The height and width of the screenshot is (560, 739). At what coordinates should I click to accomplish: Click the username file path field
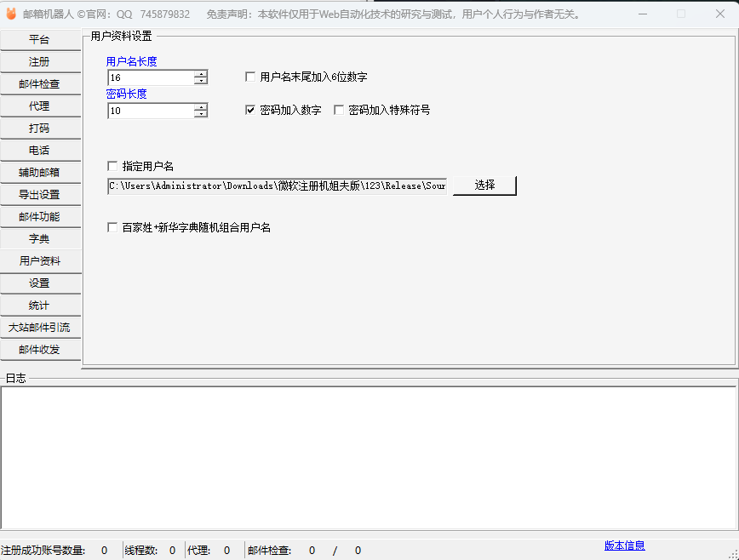[277, 186]
